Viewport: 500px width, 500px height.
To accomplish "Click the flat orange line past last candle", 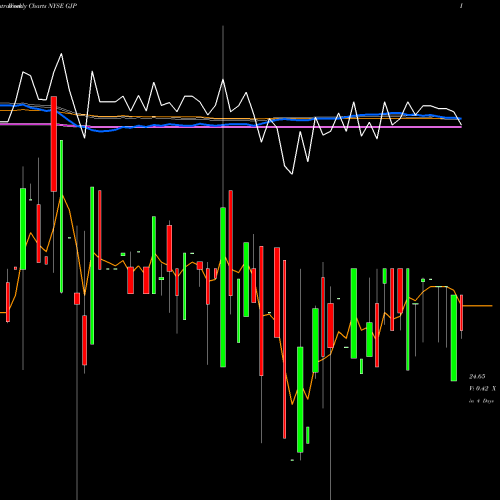I will click(477, 306).
